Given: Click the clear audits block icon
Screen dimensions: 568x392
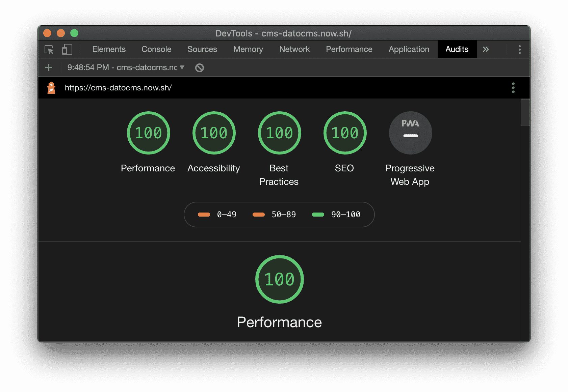Looking at the screenshot, I should pos(199,67).
